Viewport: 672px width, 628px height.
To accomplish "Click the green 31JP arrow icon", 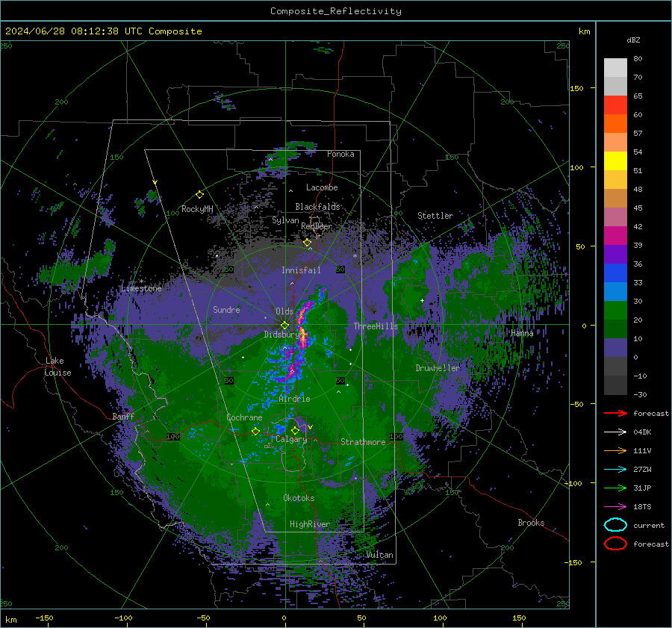I will tap(615, 488).
